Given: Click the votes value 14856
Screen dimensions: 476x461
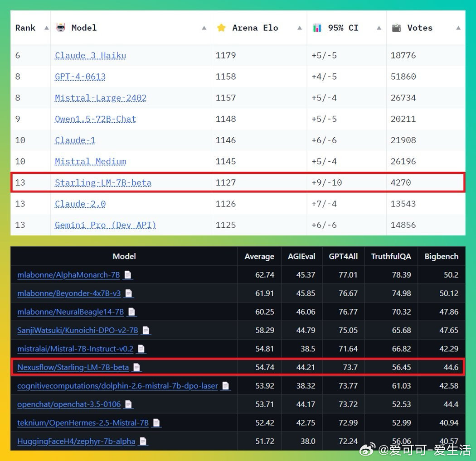Looking at the screenshot, I should coord(403,225).
